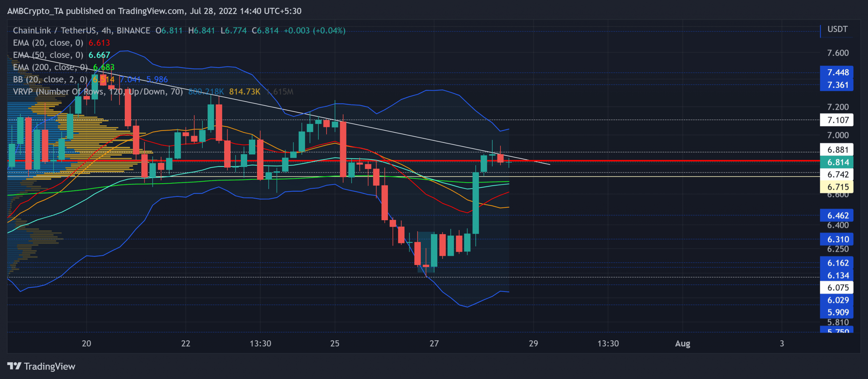The image size is (868, 379).
Task: Click the 7.107 white price label
Action: 836,120
